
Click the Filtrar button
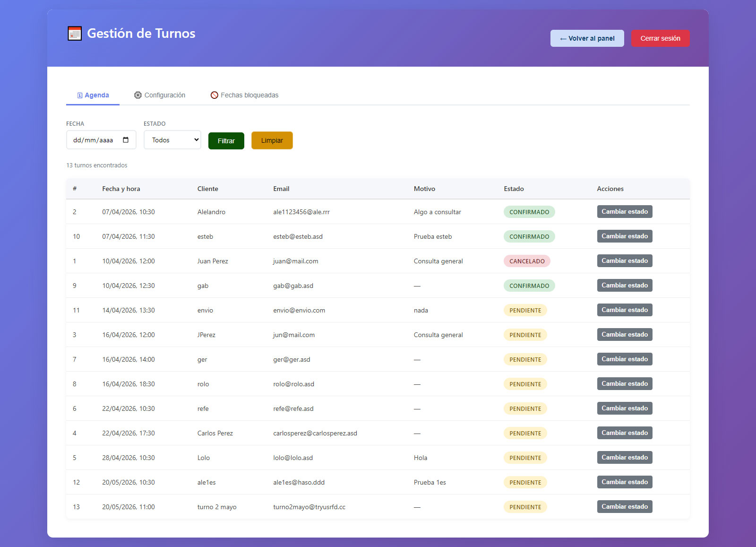point(226,141)
